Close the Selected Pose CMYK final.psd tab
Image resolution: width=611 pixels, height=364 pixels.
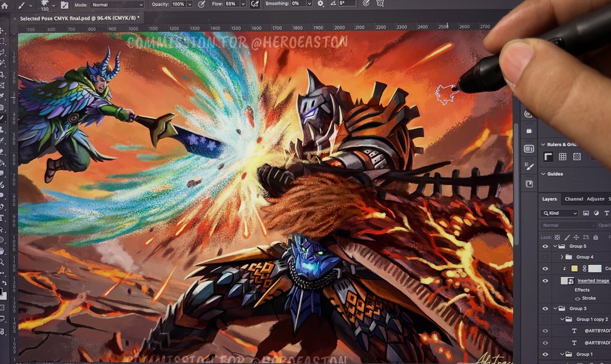(x=14, y=18)
